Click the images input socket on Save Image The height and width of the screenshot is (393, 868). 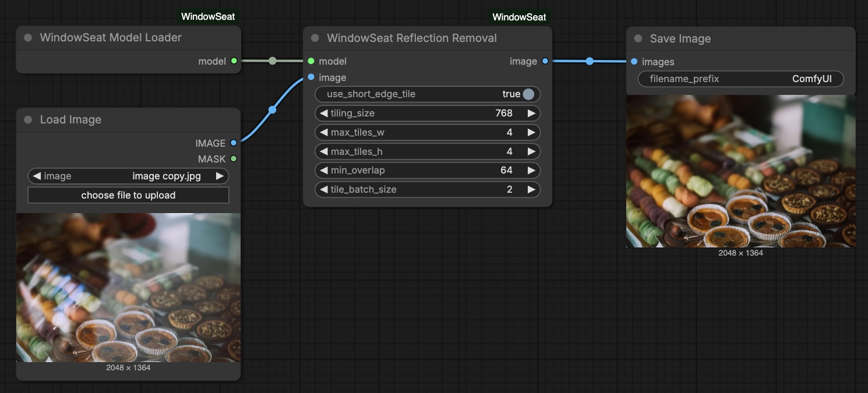coord(634,61)
